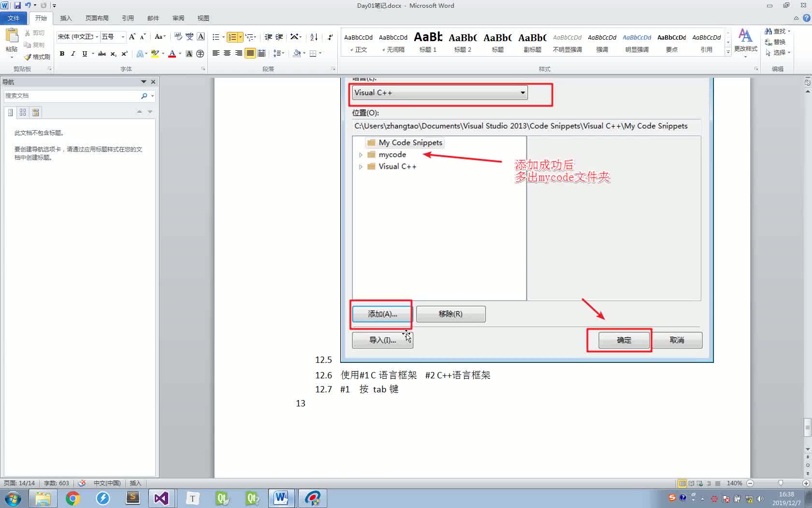Click the Grow Font icon
The height and width of the screenshot is (508, 812).
pyautogui.click(x=132, y=37)
